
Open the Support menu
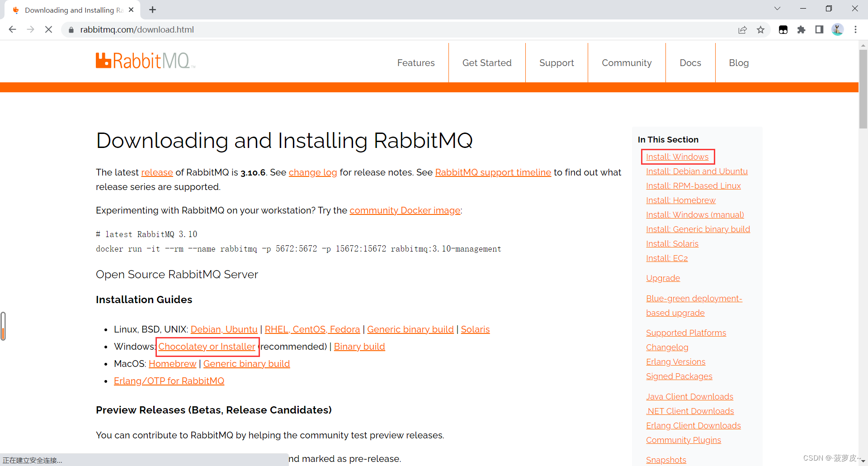click(557, 63)
